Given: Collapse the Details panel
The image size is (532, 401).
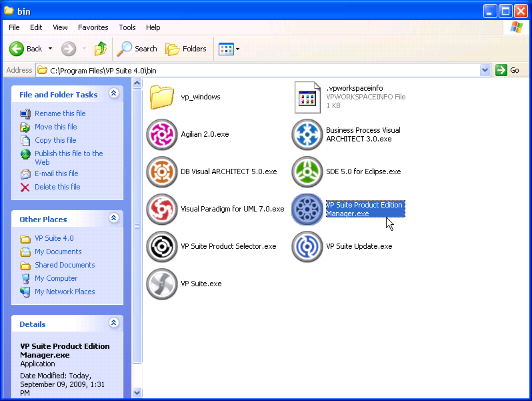Looking at the screenshot, I should coord(114,322).
